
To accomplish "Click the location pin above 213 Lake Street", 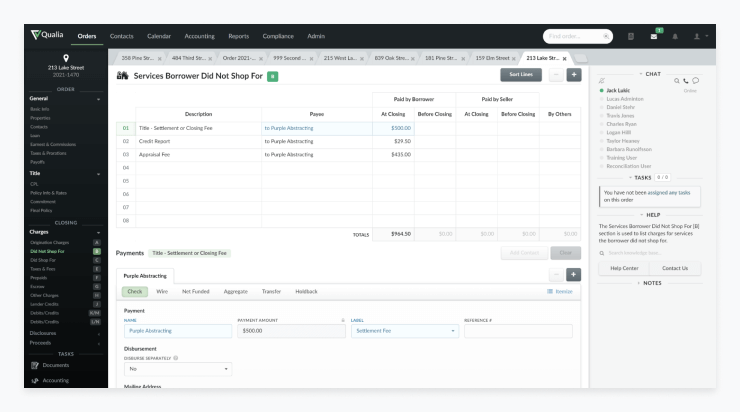I will [66, 58].
